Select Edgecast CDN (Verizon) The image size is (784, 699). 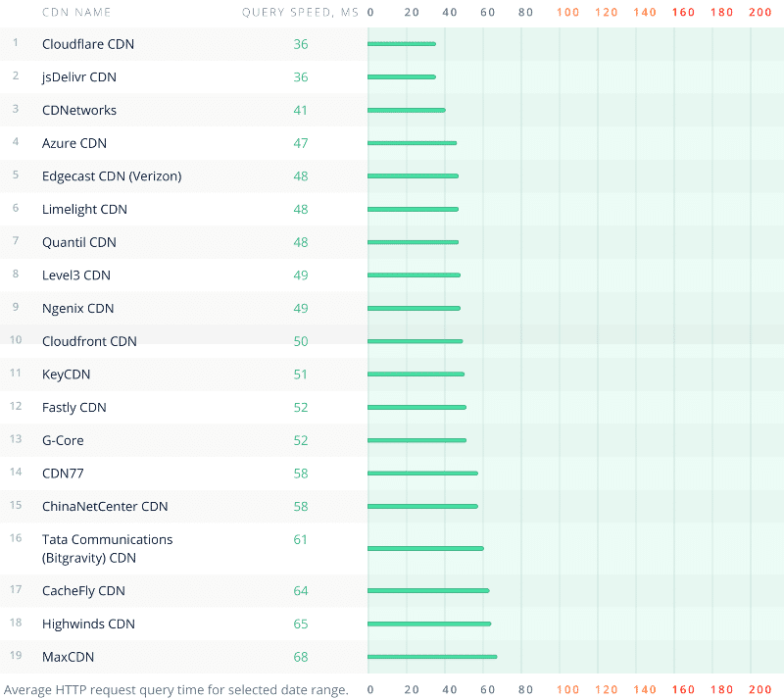tap(112, 176)
